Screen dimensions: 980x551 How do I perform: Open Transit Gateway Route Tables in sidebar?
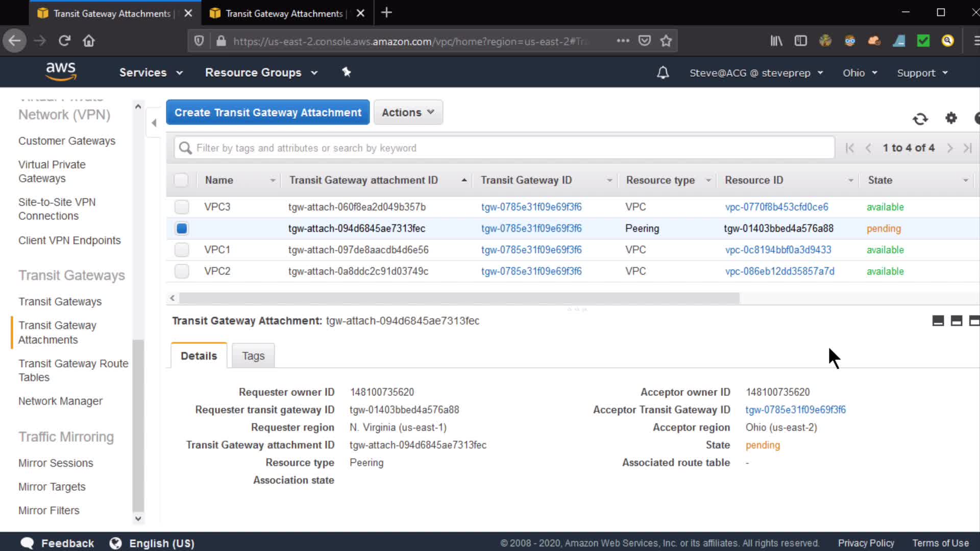pyautogui.click(x=73, y=370)
